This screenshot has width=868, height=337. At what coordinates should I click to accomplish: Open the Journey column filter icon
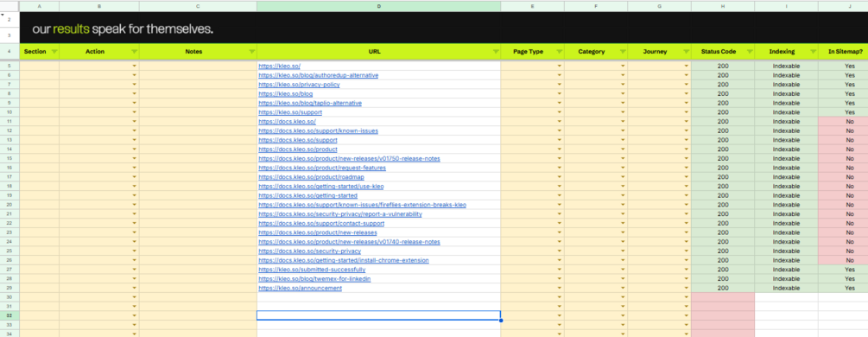pyautogui.click(x=687, y=52)
